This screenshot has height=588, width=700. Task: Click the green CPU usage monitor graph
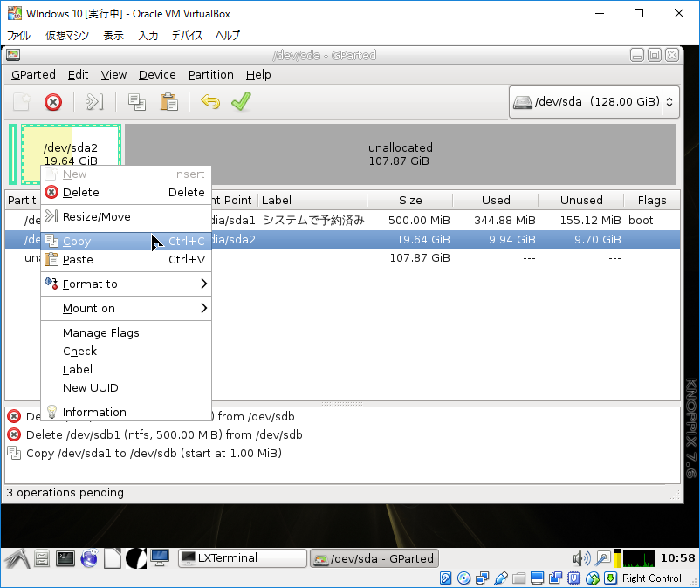coord(638,558)
